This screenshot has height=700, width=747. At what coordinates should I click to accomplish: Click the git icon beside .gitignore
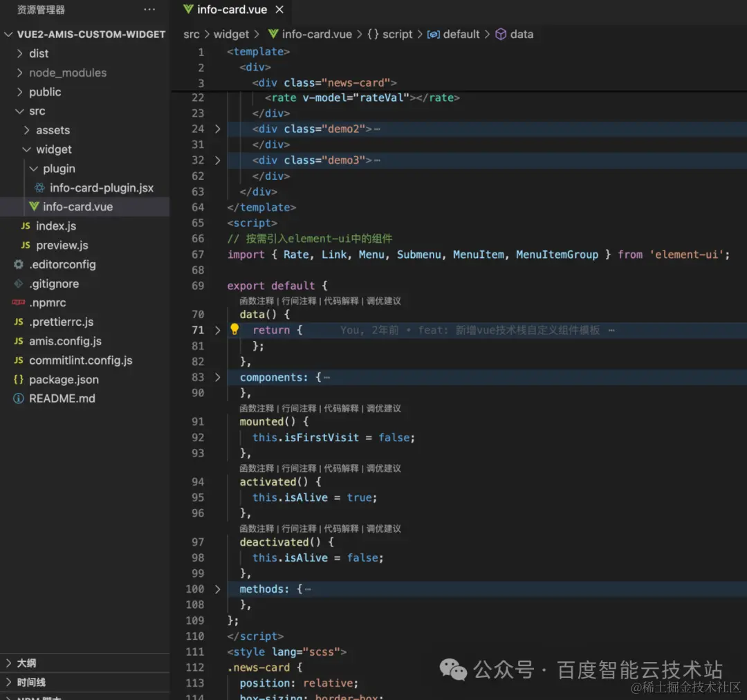click(19, 284)
